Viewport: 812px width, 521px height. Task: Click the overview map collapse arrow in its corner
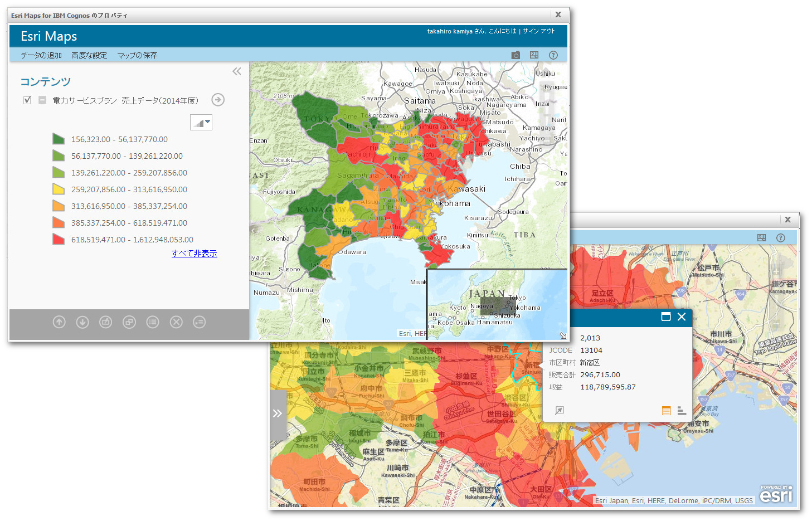click(x=563, y=335)
